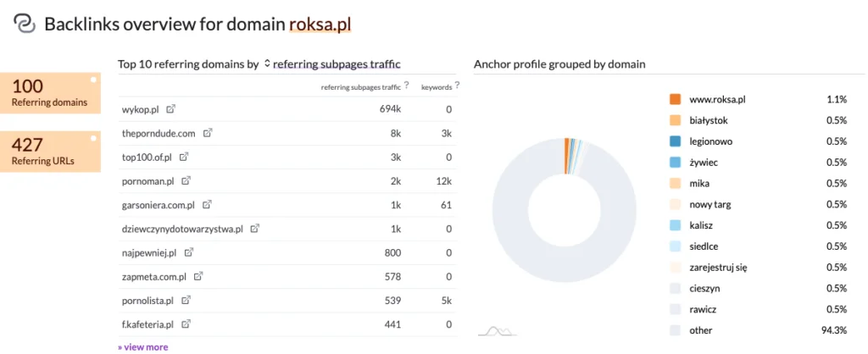
Task: Select the 100 Referring domains card
Action: click(50, 92)
